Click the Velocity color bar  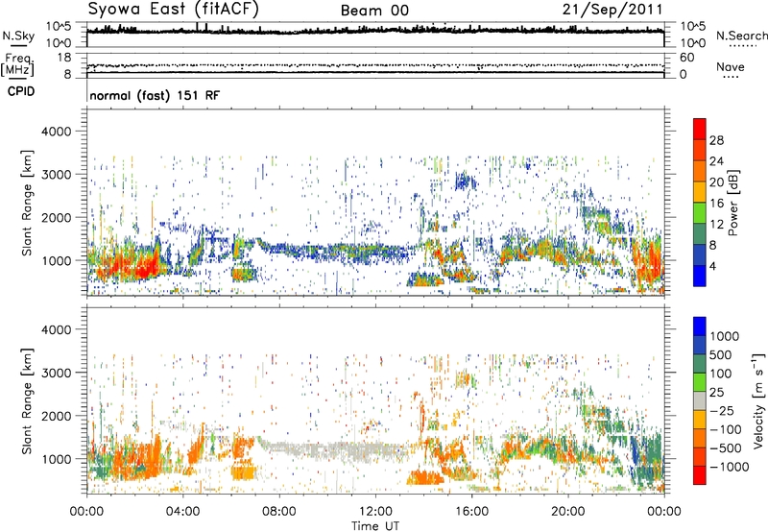click(700, 400)
